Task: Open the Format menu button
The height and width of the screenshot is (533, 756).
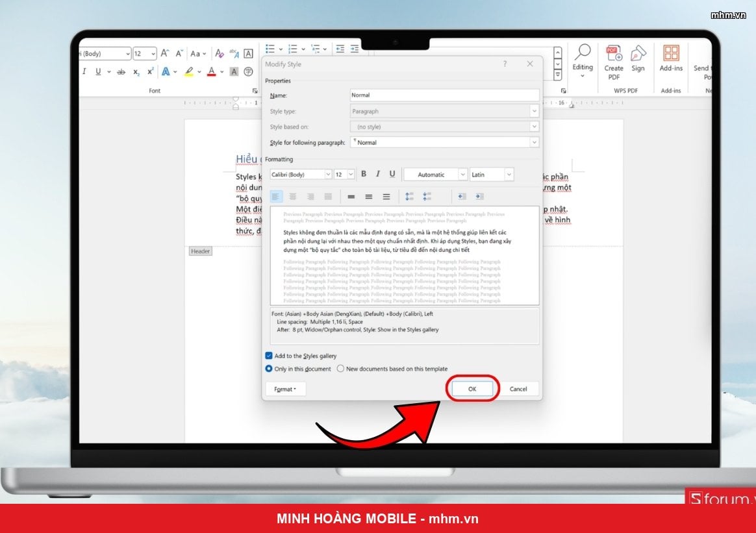Action: pos(285,389)
